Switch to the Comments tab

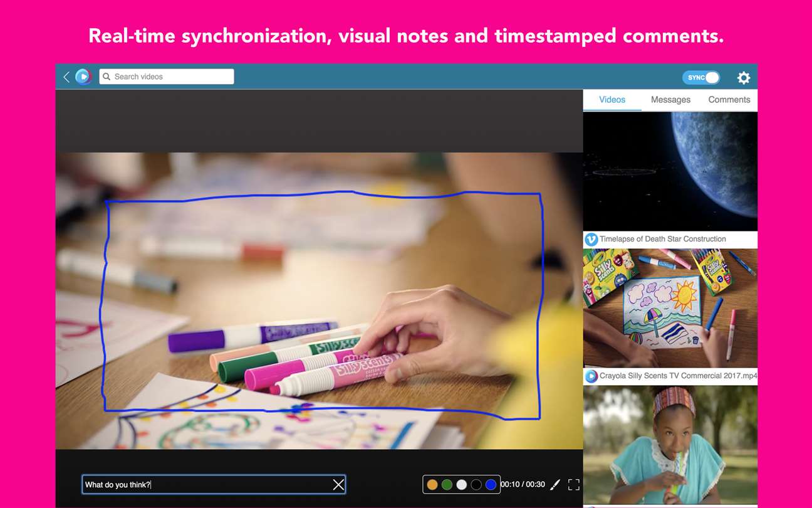729,100
